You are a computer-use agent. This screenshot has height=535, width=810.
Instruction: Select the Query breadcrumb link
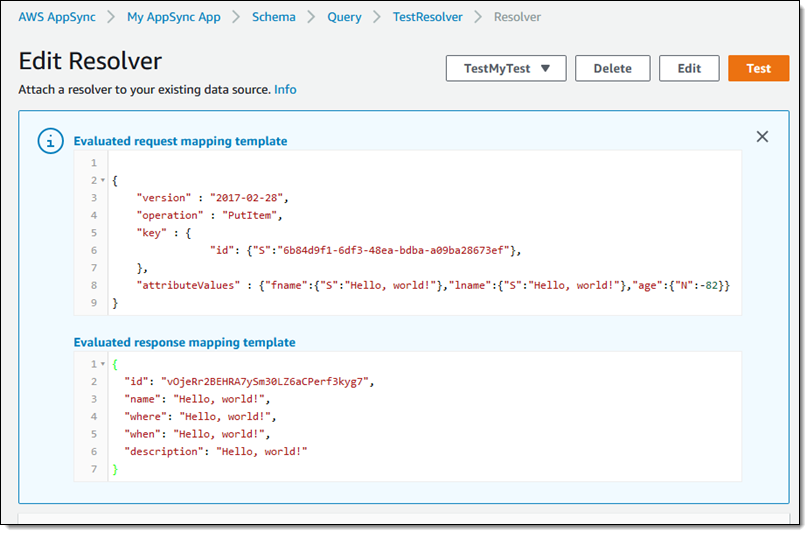pyautogui.click(x=344, y=17)
